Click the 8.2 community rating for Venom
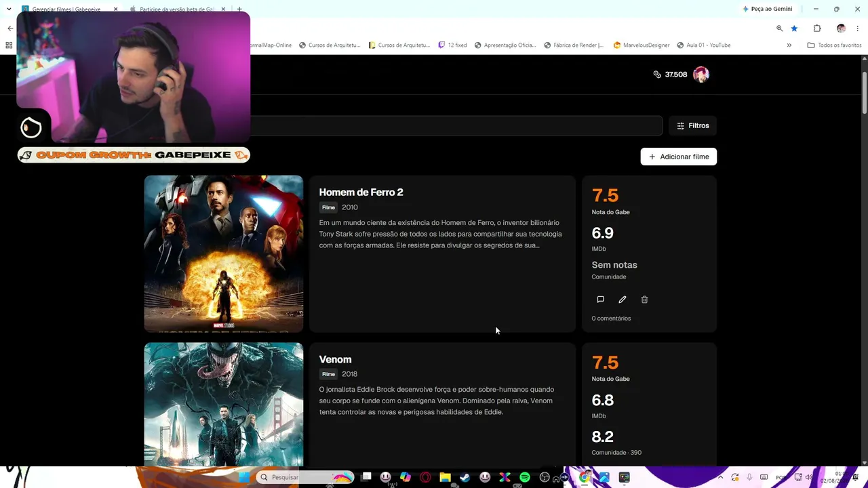The width and height of the screenshot is (868, 488). pyautogui.click(x=603, y=436)
